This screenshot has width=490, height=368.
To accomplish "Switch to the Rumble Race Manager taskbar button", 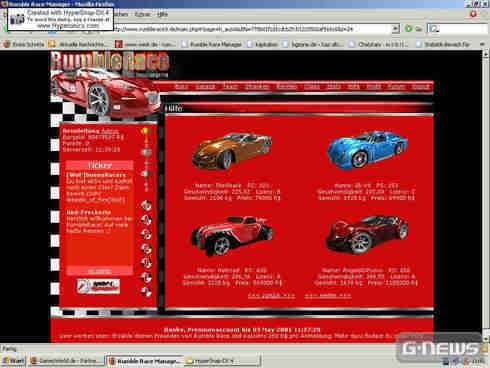I will tap(145, 361).
